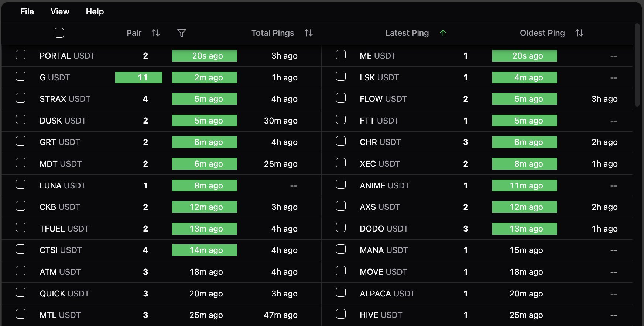
Task: Sort by Pair column arrows icon
Action: tap(156, 33)
